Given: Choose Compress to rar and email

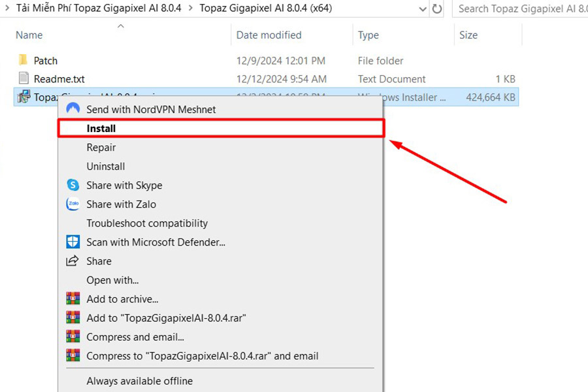Looking at the screenshot, I should coord(221,356).
